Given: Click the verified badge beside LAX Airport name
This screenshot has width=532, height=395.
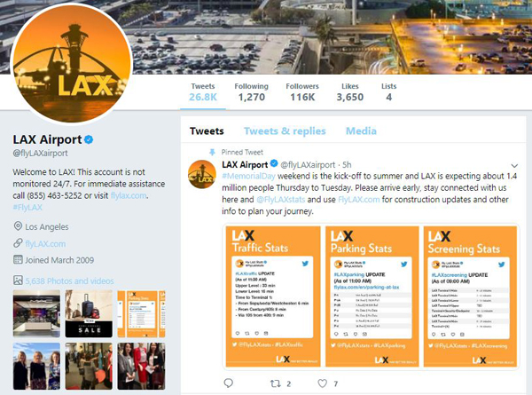Looking at the screenshot, I should pos(89,139).
